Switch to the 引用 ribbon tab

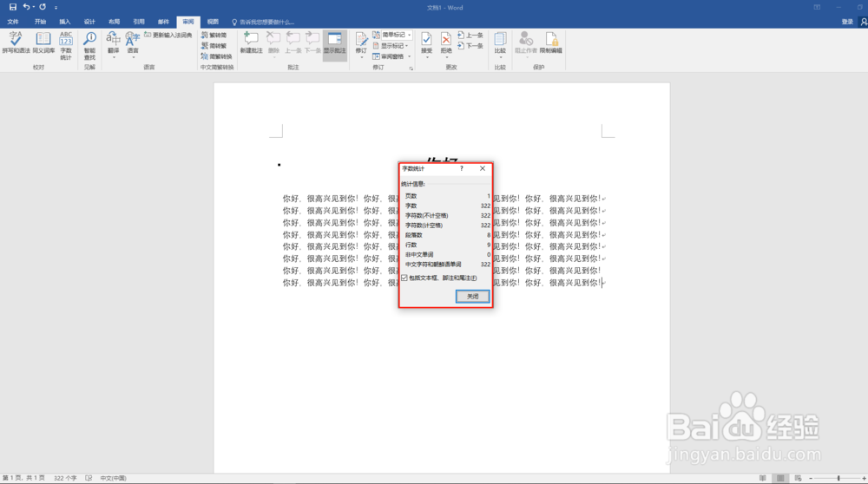click(139, 22)
